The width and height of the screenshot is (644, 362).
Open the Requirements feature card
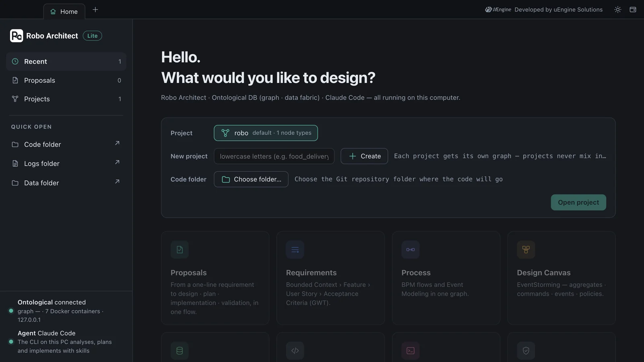click(x=331, y=278)
